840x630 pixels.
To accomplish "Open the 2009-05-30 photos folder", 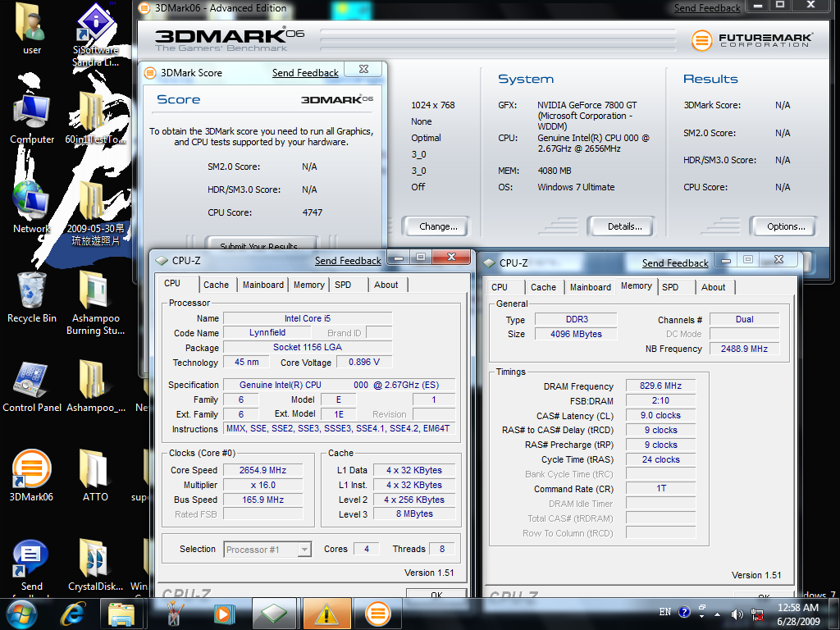I will [x=95, y=213].
